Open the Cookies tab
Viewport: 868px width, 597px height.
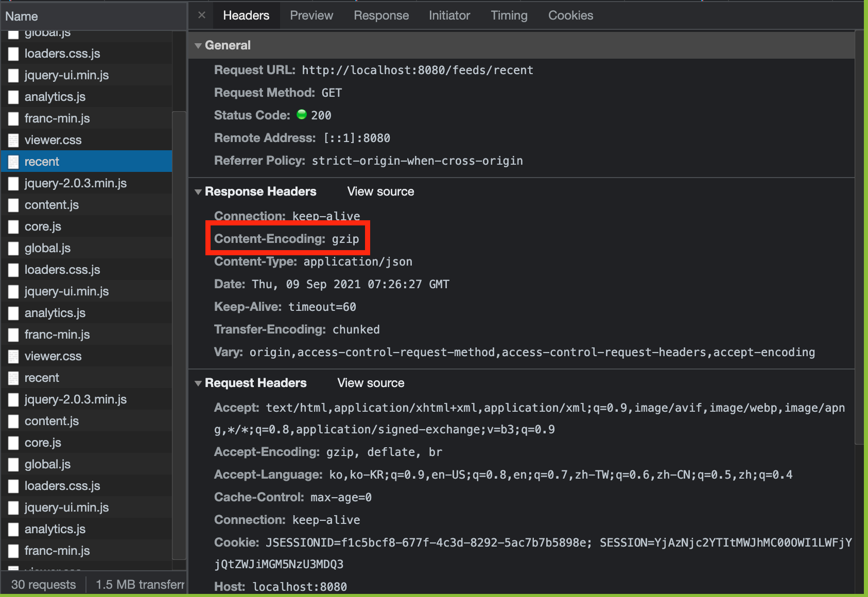[x=570, y=15]
